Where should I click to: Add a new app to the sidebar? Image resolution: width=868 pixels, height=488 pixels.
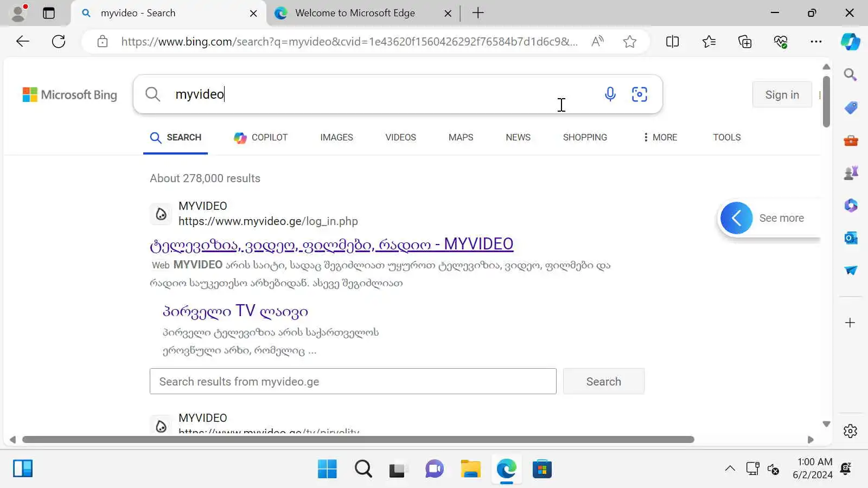(x=850, y=323)
